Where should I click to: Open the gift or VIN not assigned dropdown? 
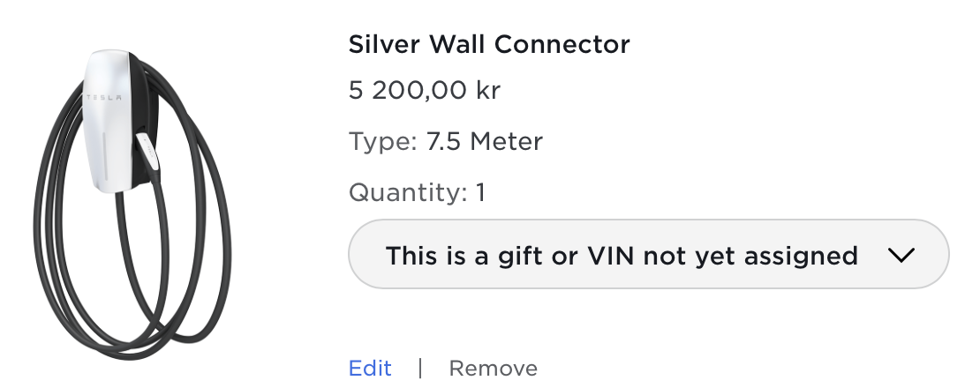[x=649, y=256]
